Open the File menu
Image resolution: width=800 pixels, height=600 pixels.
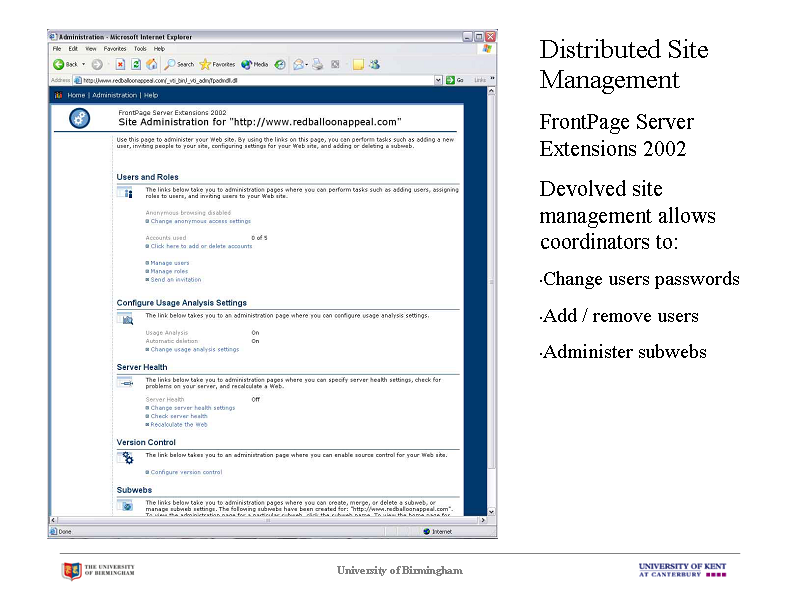pyautogui.click(x=57, y=49)
